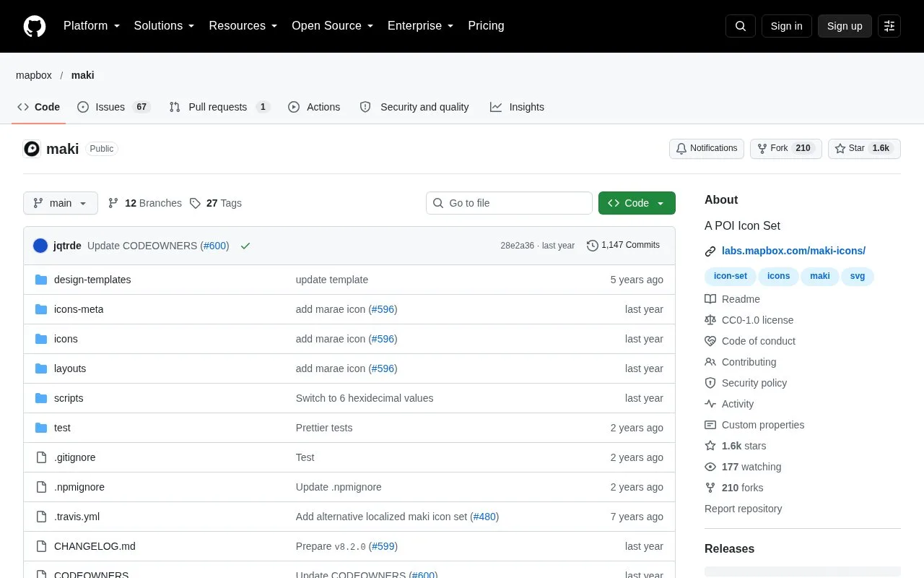
Task: Expand the Open Source menu
Action: [333, 26]
